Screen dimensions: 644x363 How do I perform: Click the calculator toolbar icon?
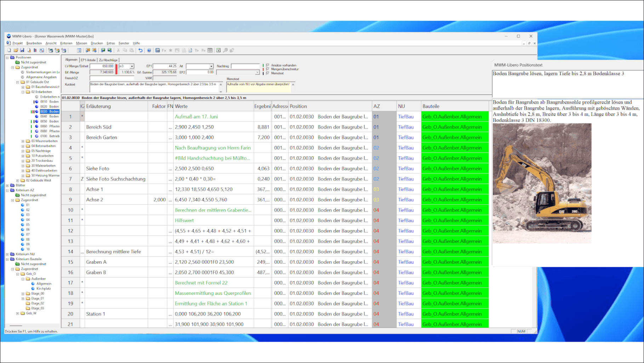click(158, 50)
